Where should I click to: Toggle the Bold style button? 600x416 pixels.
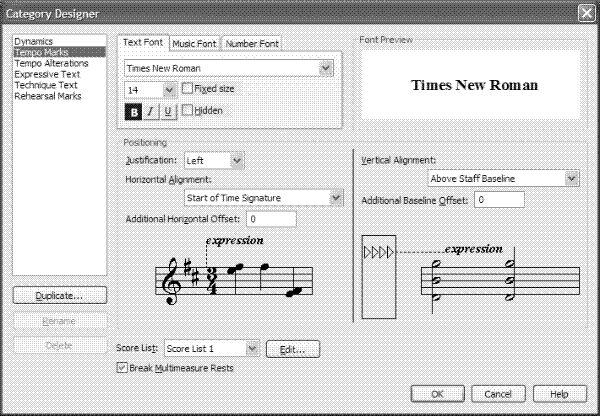(x=133, y=111)
